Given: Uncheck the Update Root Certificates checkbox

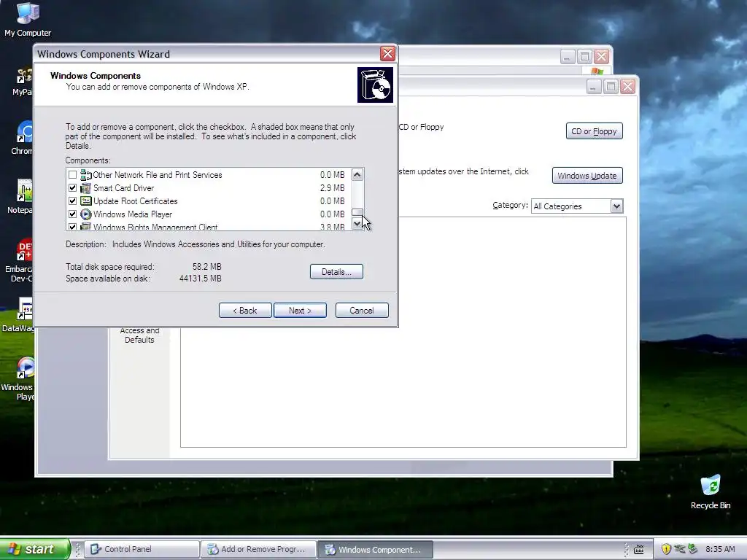Looking at the screenshot, I should pos(72,201).
